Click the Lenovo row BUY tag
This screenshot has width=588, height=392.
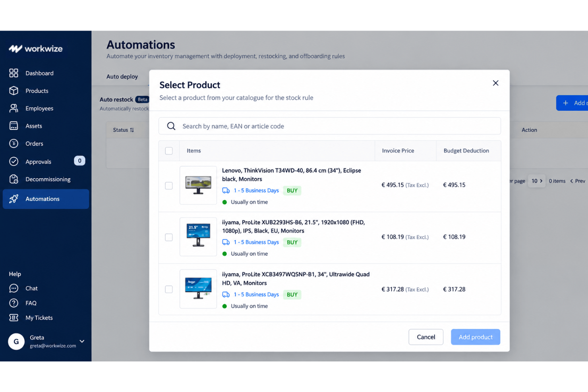292,190
